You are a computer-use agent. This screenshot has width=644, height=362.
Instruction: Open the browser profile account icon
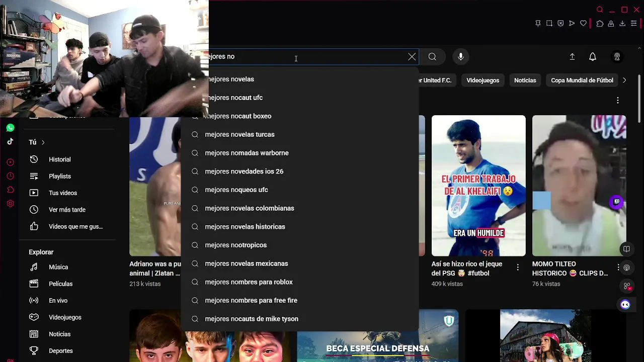pos(611,23)
